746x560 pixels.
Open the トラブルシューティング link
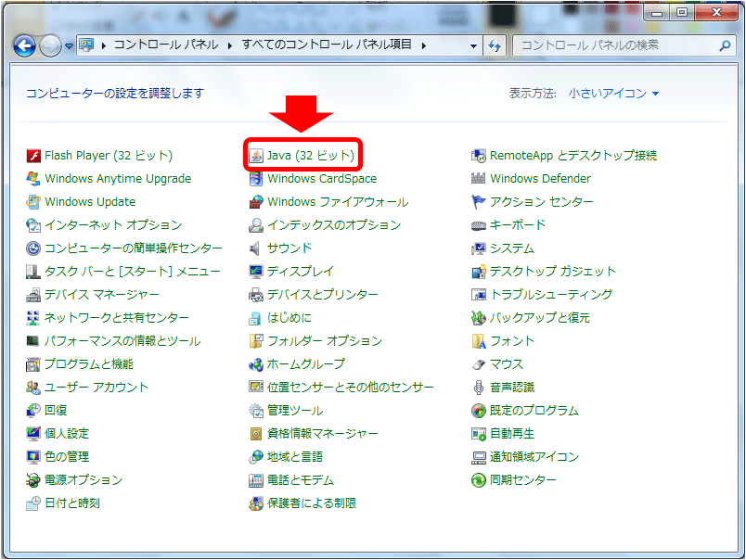click(551, 295)
